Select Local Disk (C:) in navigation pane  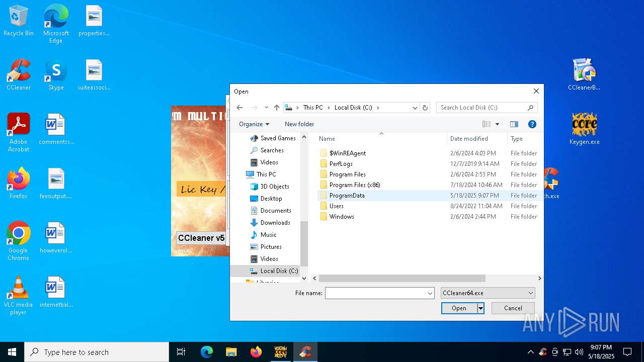click(x=279, y=271)
